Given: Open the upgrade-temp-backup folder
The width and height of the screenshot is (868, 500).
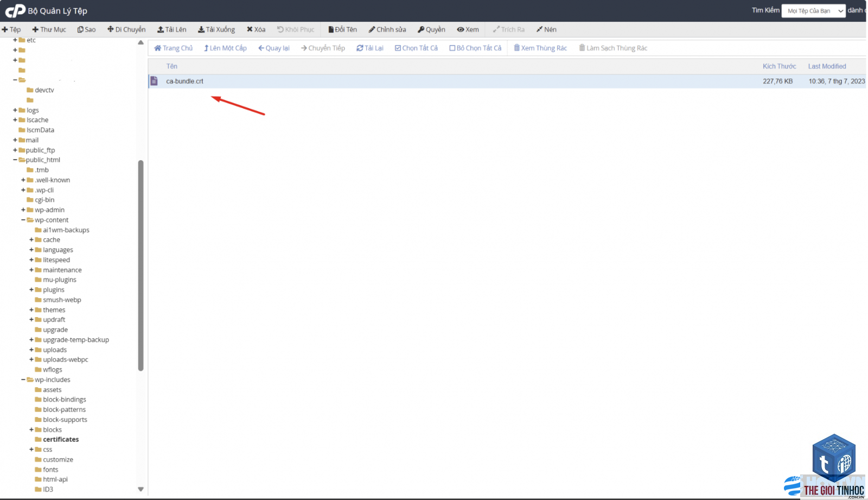Looking at the screenshot, I should (x=76, y=340).
